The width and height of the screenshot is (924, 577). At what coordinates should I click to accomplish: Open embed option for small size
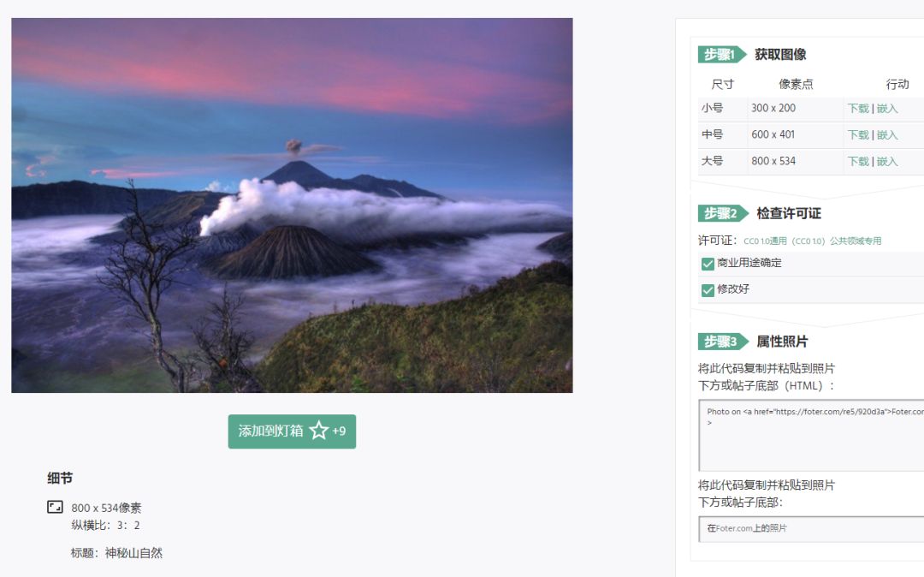(887, 109)
